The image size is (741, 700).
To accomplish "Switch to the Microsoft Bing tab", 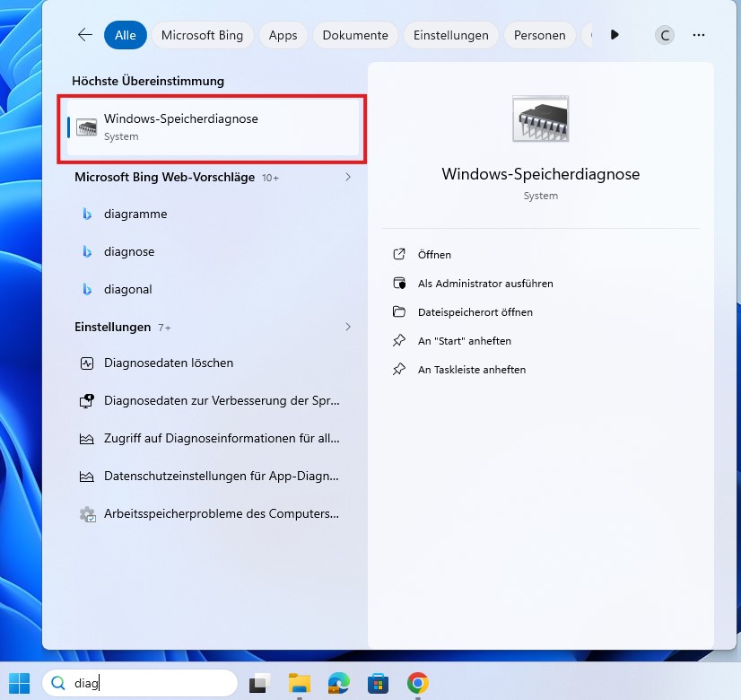I will click(202, 35).
